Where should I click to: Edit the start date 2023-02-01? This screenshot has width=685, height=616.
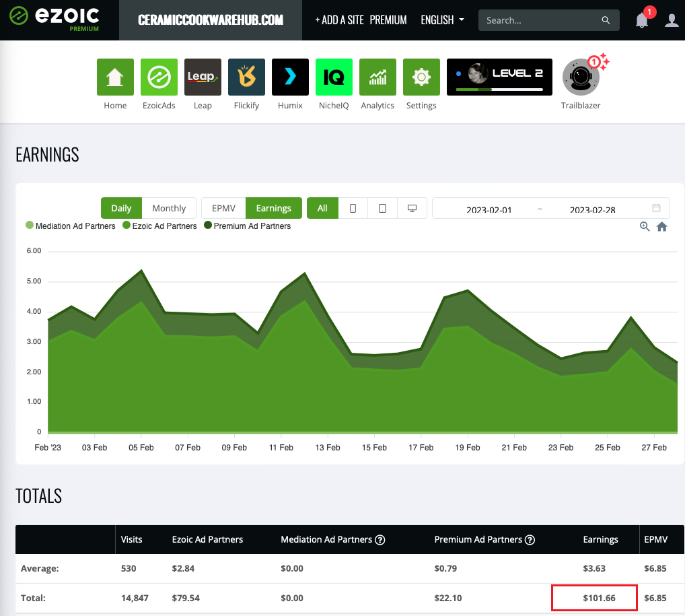coord(489,210)
